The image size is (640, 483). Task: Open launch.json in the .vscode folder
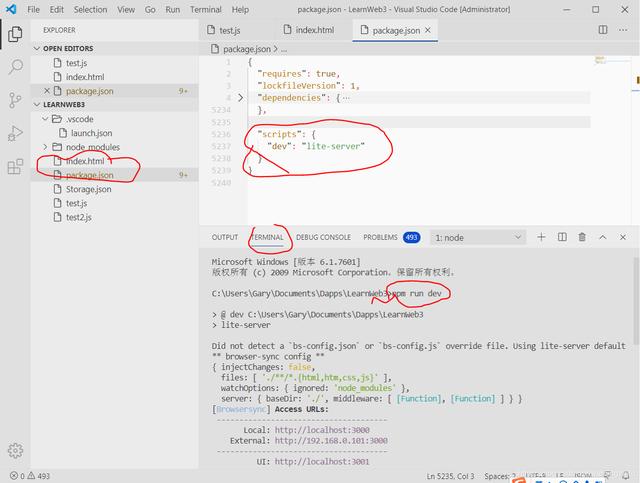114,133
